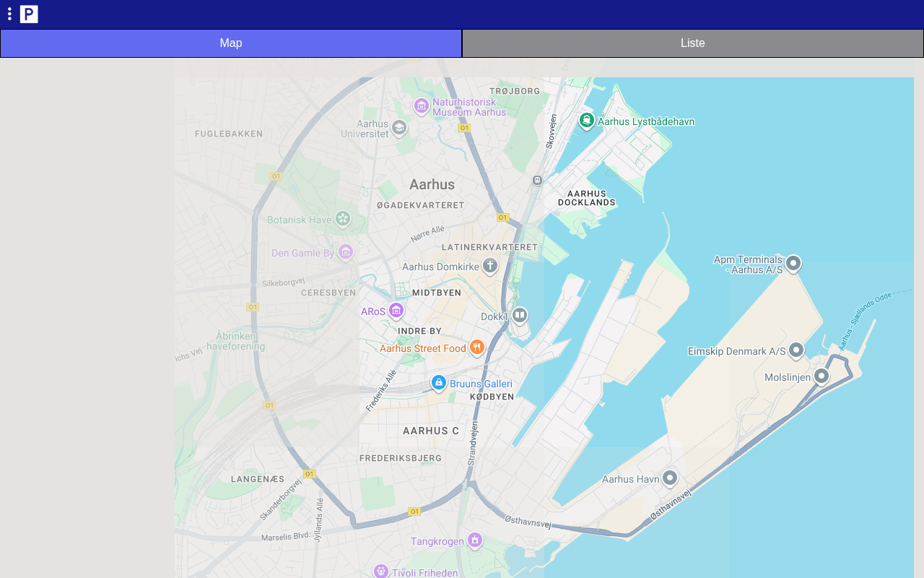Open the three-dot overflow menu
Image resolution: width=924 pixels, height=578 pixels.
[9, 14]
